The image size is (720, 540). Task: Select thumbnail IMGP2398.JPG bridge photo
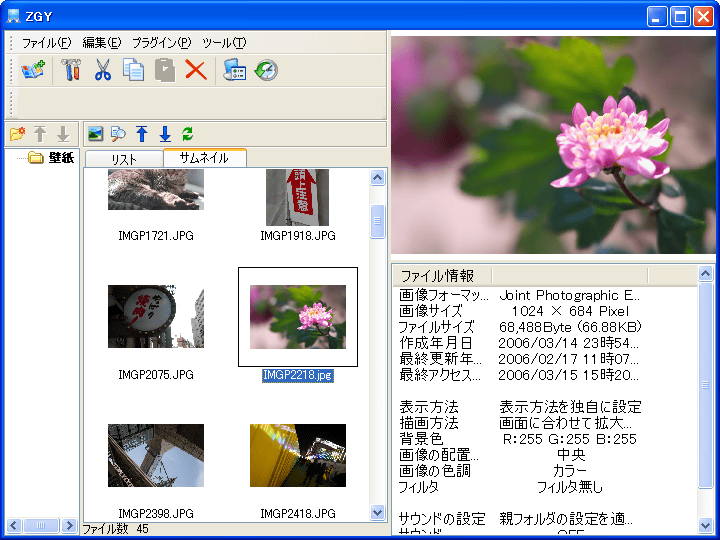[x=156, y=456]
